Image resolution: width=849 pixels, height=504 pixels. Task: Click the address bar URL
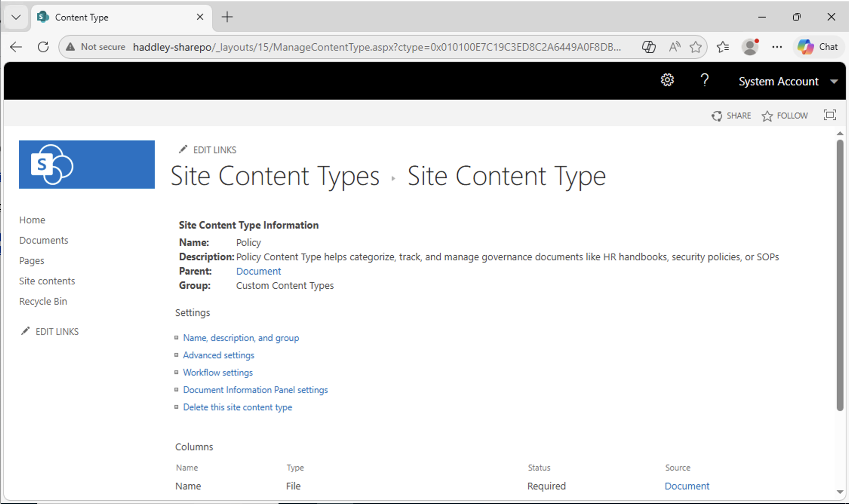click(377, 47)
